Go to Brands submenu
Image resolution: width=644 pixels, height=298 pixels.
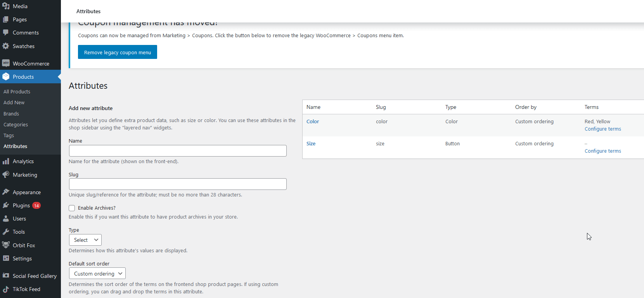[x=11, y=114]
